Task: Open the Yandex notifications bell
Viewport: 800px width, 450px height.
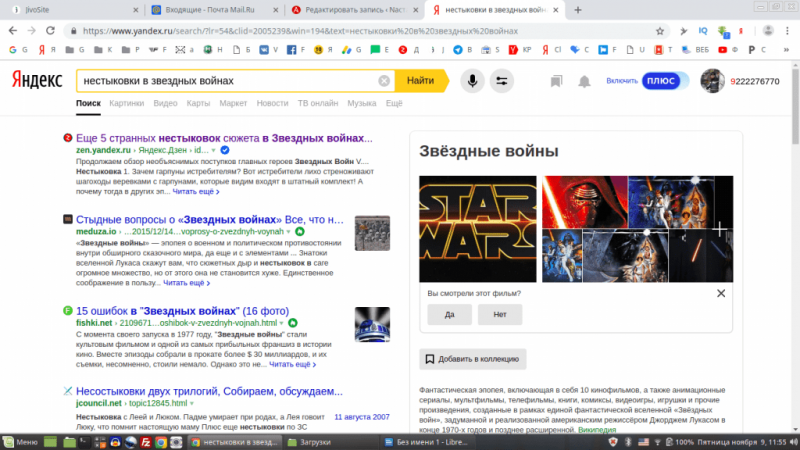Action: pyautogui.click(x=584, y=81)
